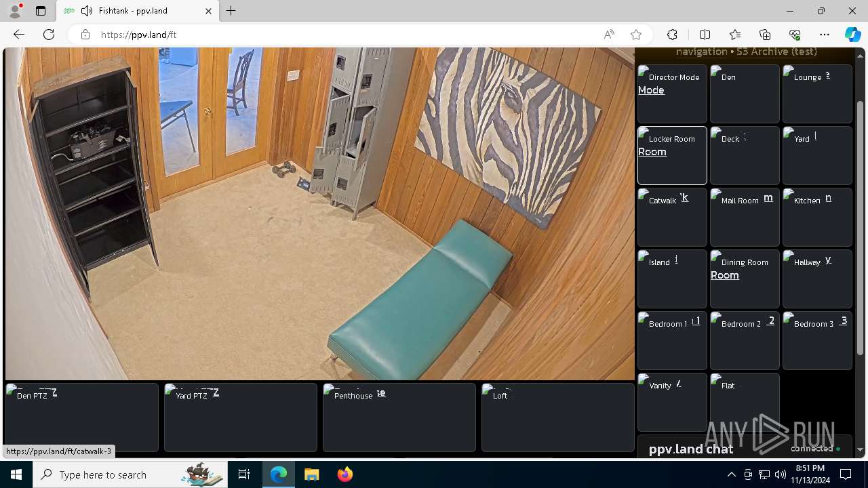Screen dimensions: 868x488
Task: Open network settings tray icon
Action: (764, 474)
